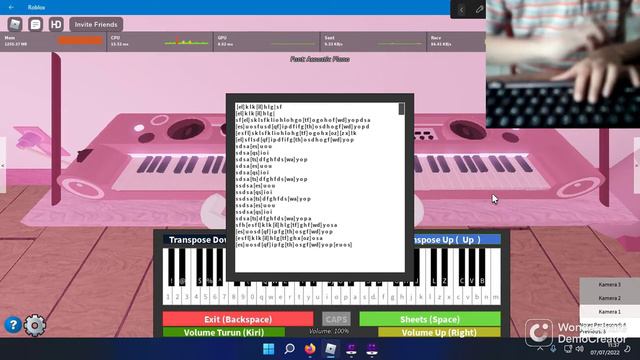Click the network tray icon
640x360 pixels.
(568, 349)
